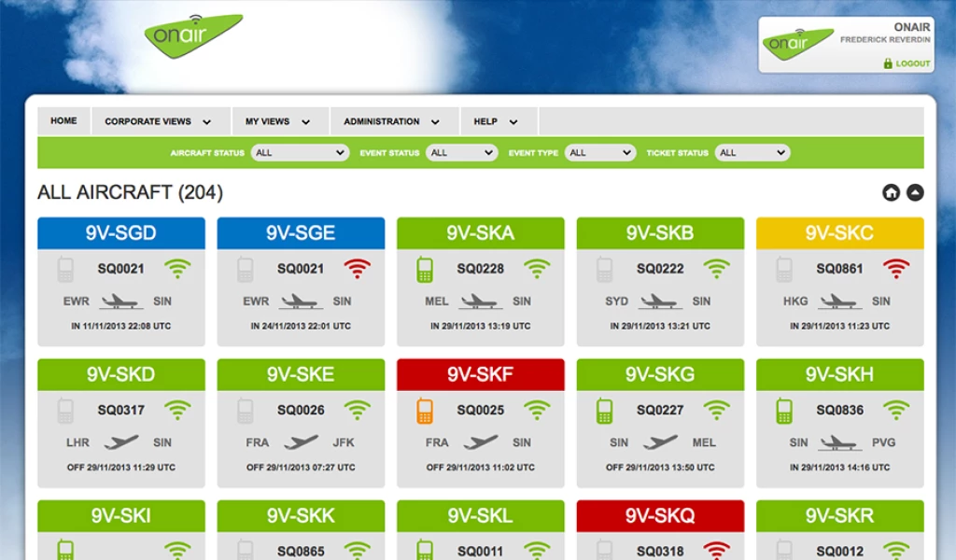This screenshot has width=956, height=560.
Task: Click the airplane icon on the 9V-SKD card
Action: click(x=121, y=442)
